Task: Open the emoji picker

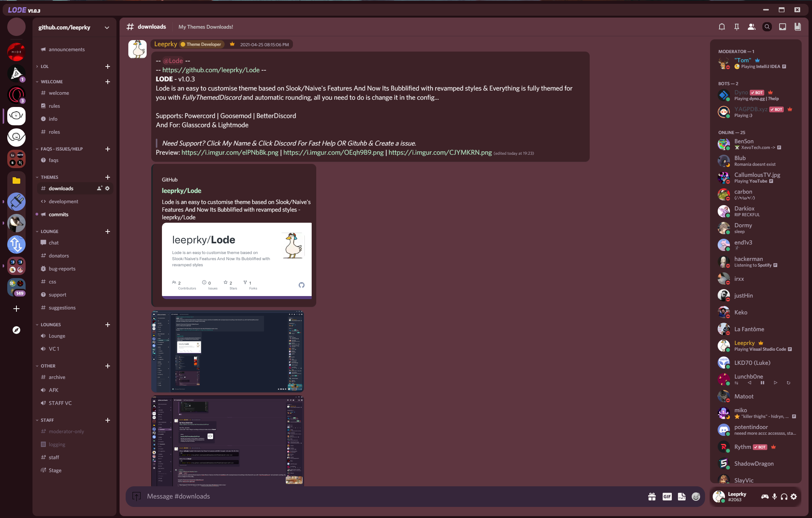Action: [x=696, y=496]
